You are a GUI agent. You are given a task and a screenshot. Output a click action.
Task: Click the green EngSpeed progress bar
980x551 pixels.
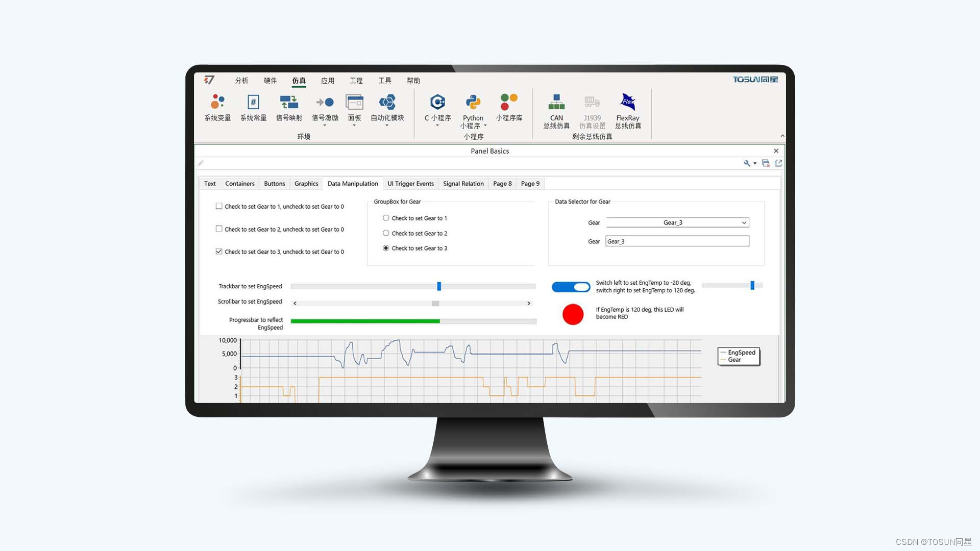click(365, 321)
